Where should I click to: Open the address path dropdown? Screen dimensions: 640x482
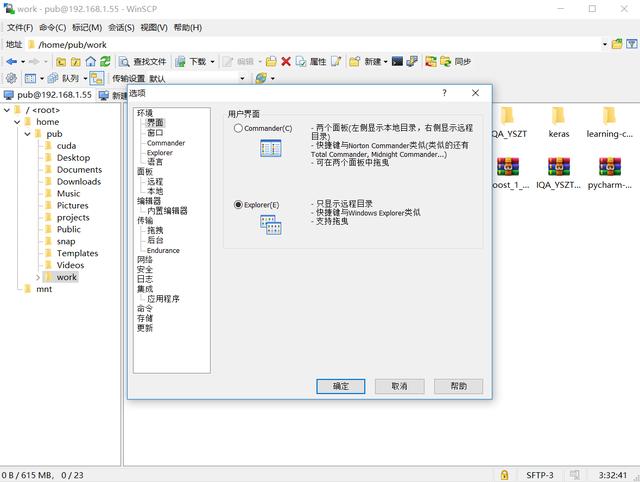(604, 44)
